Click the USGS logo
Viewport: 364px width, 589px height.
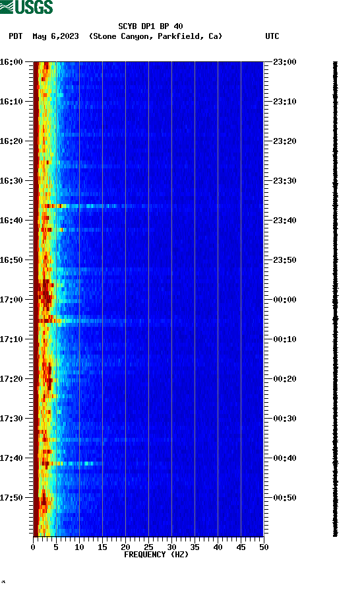click(x=26, y=7)
